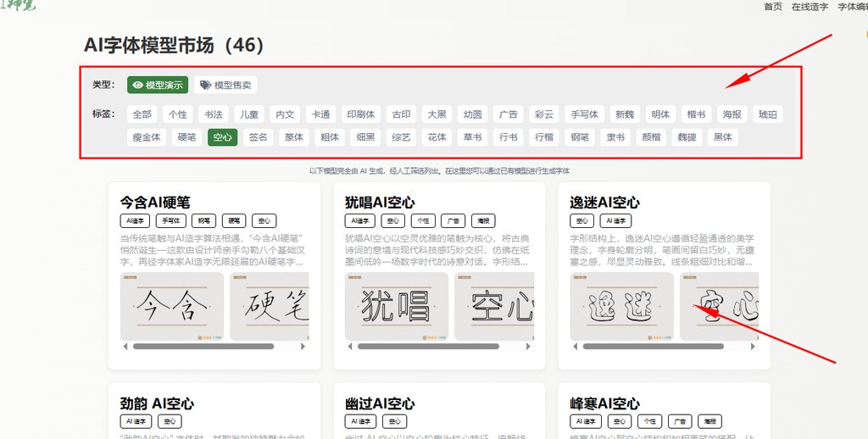868x439 pixels.
Task: Filter by the 儿童 tag
Action: (x=249, y=114)
